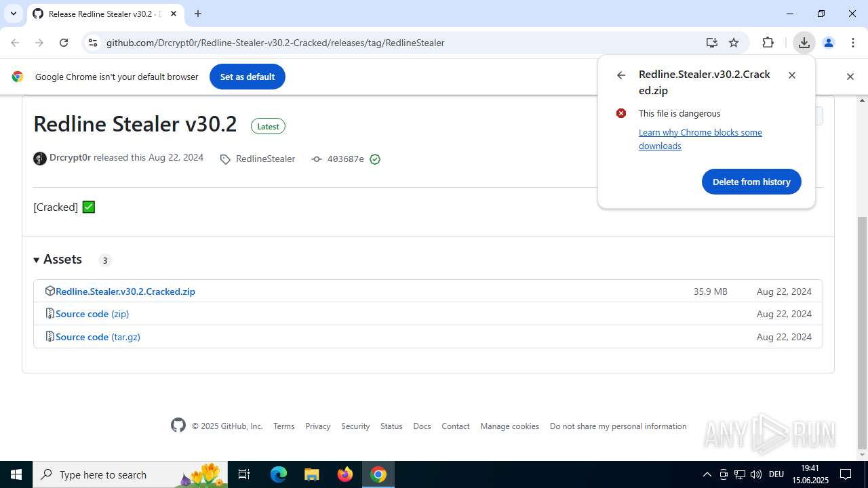Screen dimensions: 868x488
Task: Open the Contact footer link
Action: pyautogui.click(x=455, y=426)
